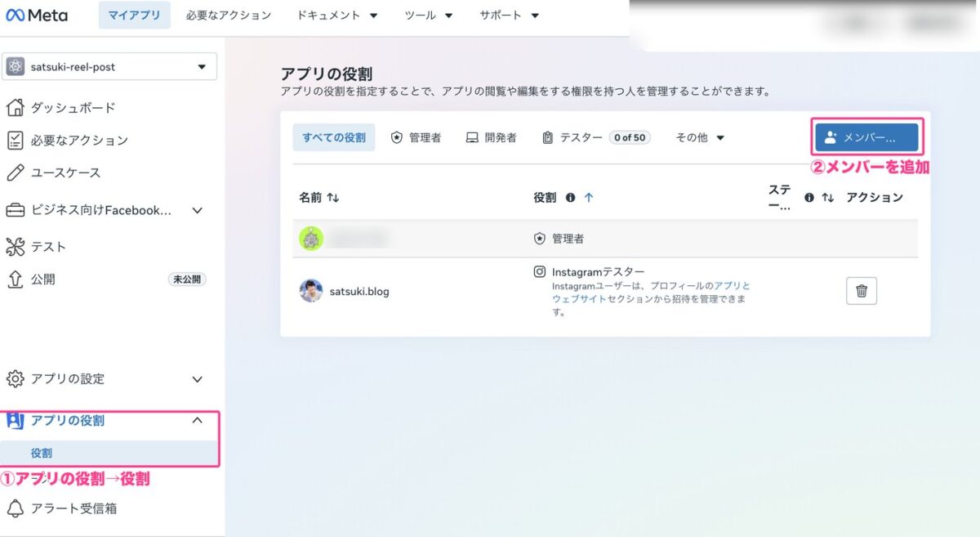Select the すべての役割 filter tab
Screen dimensions: 980x537
(334, 137)
